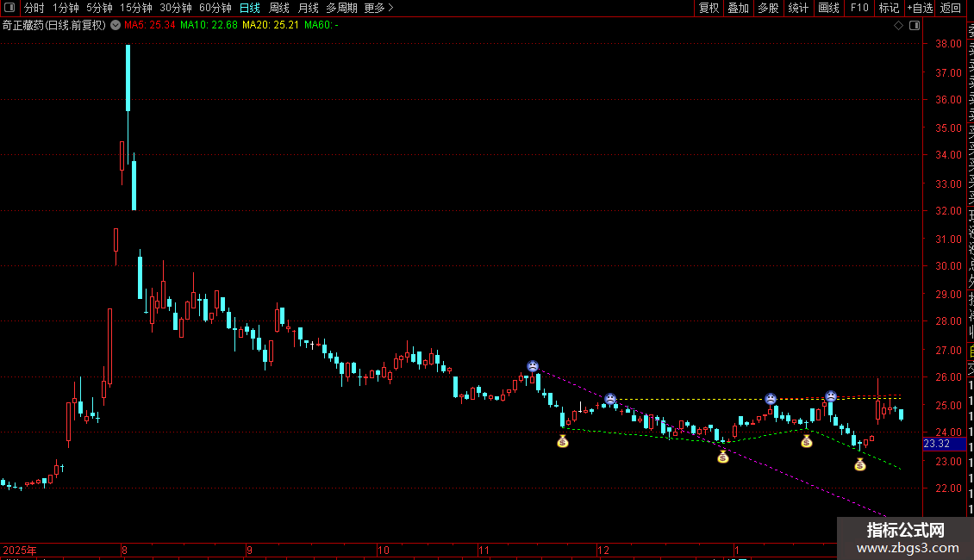Screen dimensions: 974x560
Task: Select the 5分钟 period
Action: 99,8
